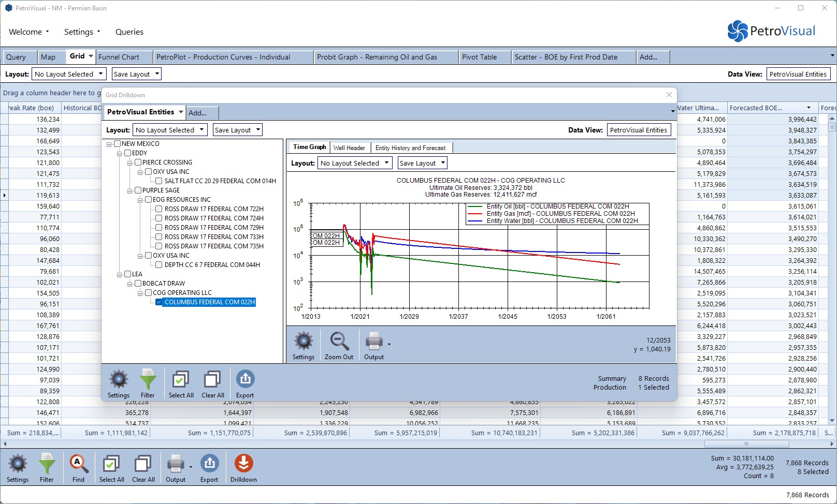Collapse the EDDY county tree node
Viewport: 837px width, 504px height.
point(120,154)
